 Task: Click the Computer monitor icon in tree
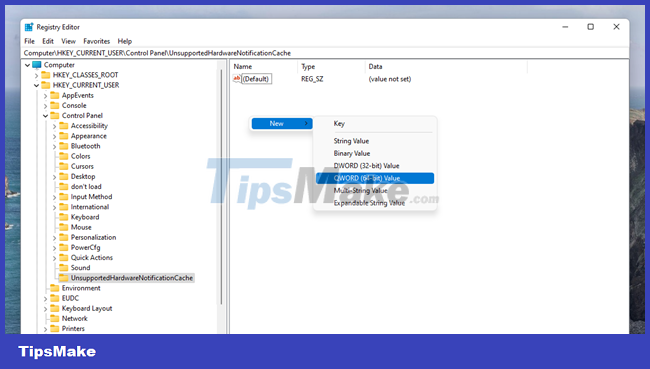37,65
